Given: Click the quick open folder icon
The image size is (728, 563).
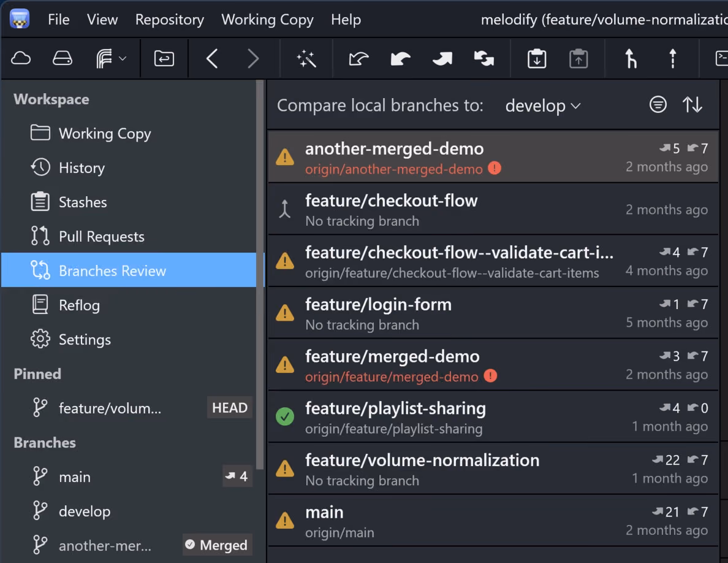Looking at the screenshot, I should pyautogui.click(x=164, y=58).
